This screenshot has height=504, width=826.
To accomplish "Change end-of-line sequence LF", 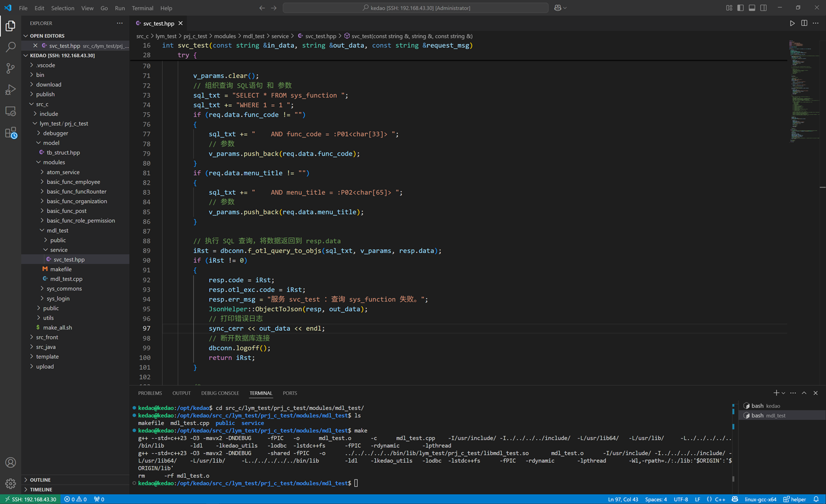I will (698, 499).
